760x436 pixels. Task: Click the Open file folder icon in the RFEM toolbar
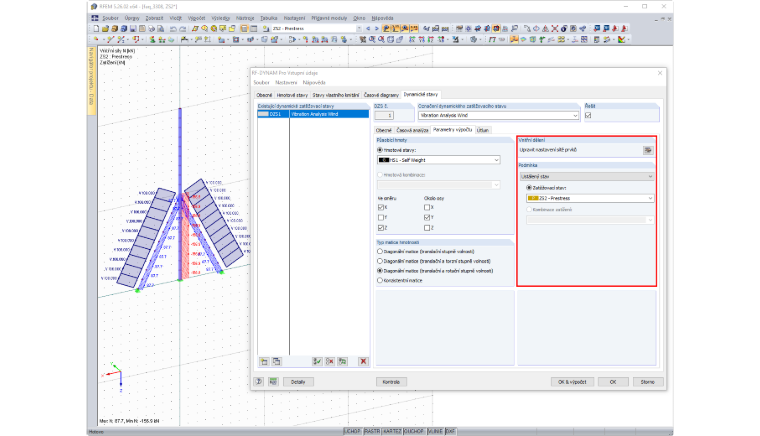[x=105, y=29]
